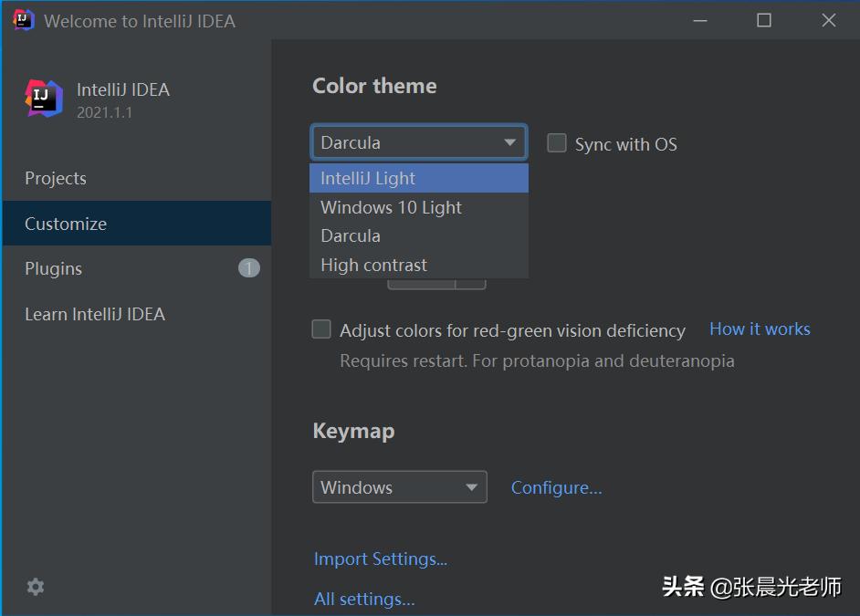Click the Plugins update count badge
The image size is (860, 616).
(248, 268)
